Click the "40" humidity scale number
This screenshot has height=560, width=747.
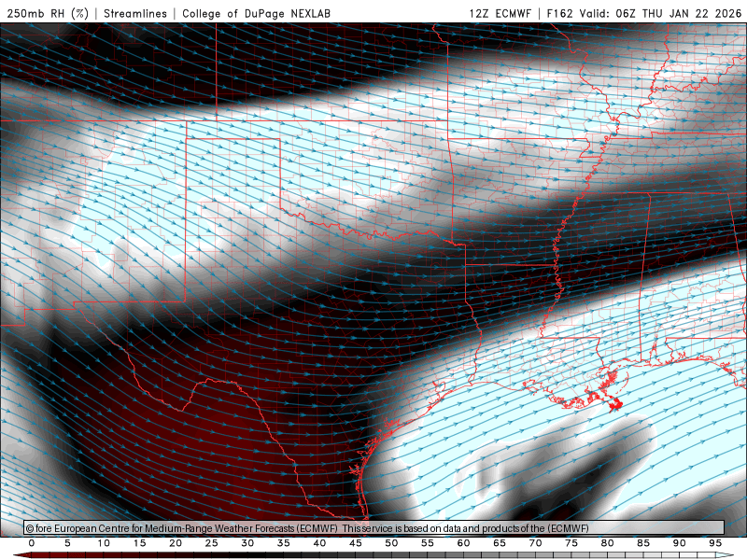(319, 543)
